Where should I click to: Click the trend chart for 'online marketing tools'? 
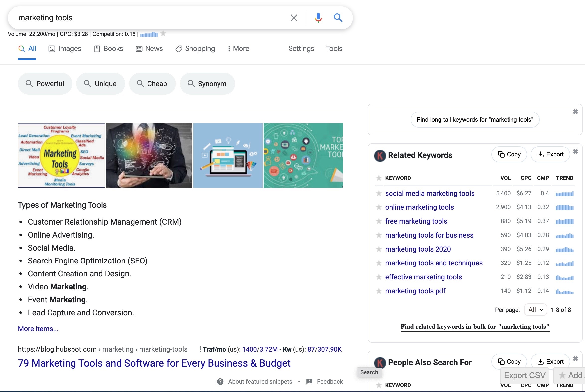point(564,207)
